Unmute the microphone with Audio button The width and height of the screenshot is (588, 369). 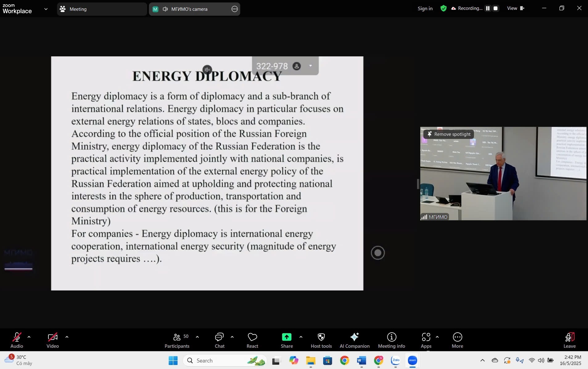pos(17,340)
